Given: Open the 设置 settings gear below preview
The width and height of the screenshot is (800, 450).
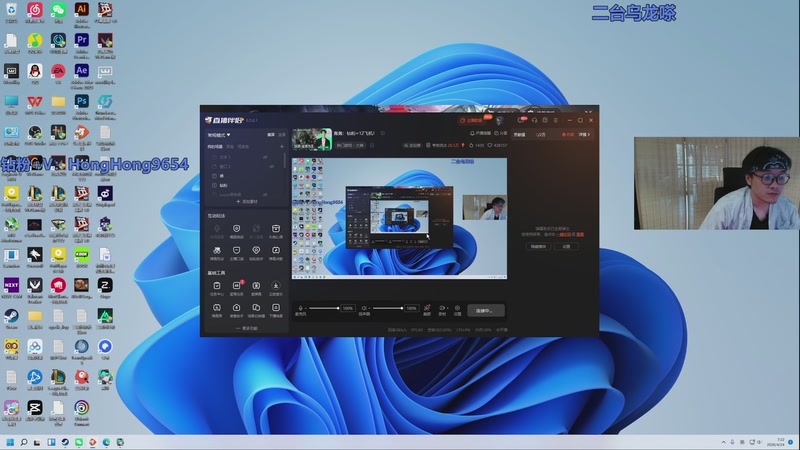Looking at the screenshot, I should click(457, 308).
